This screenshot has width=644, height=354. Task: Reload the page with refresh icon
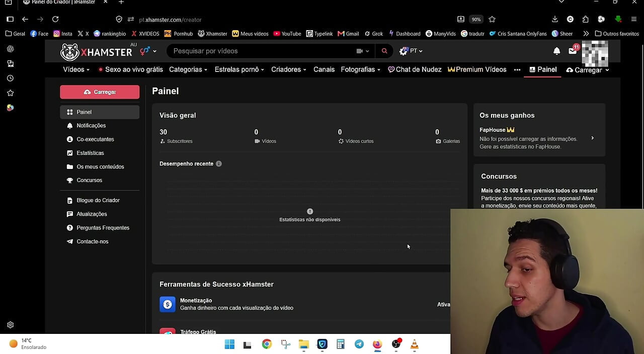(55, 19)
